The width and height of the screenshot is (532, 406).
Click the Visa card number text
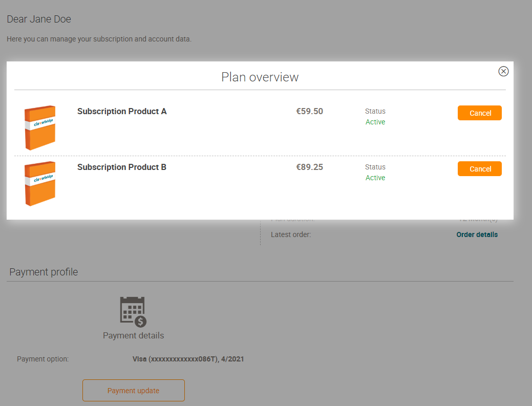(188, 359)
